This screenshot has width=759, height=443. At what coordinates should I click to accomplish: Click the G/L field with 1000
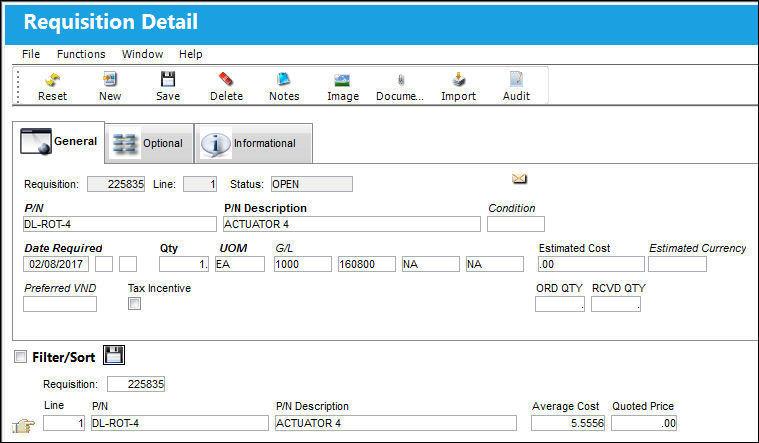pos(303,264)
